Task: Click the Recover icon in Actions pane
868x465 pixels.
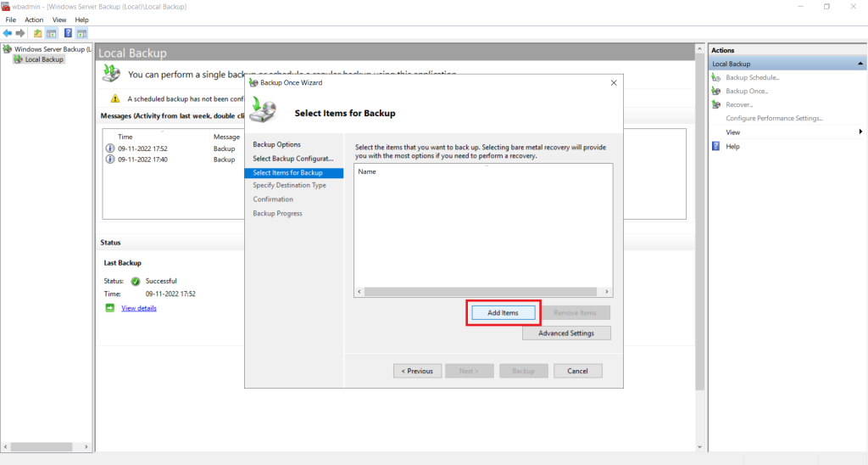Action: [x=716, y=104]
